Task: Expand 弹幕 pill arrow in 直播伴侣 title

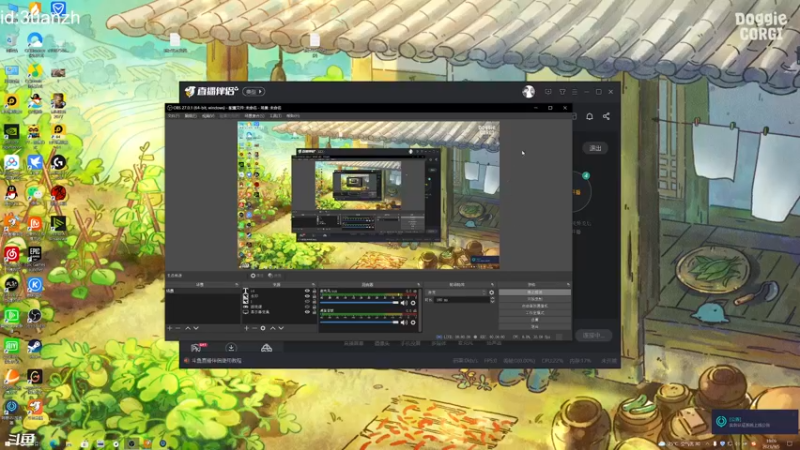Action: (x=260, y=92)
